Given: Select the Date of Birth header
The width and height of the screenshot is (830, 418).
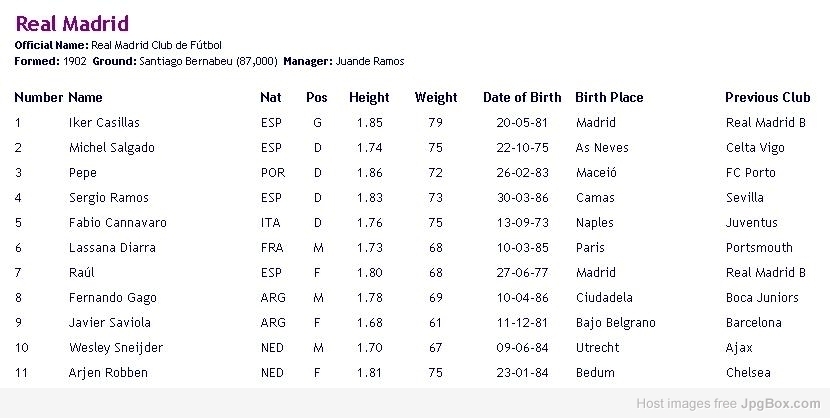Looking at the screenshot, I should pos(522,97).
